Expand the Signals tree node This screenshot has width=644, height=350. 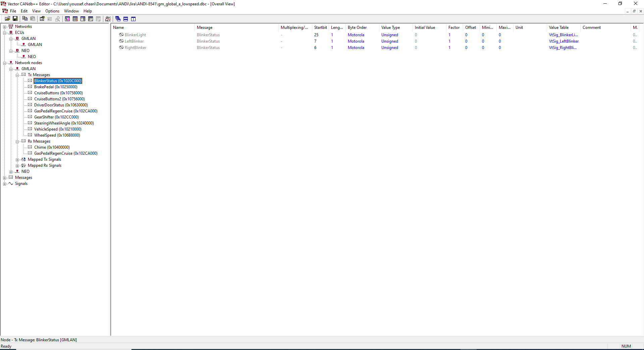pyautogui.click(x=4, y=184)
